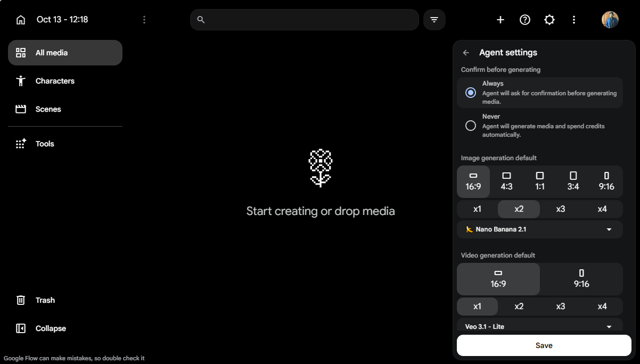This screenshot has height=364, width=640.
Task: Open the top-right more options menu
Action: [574, 20]
